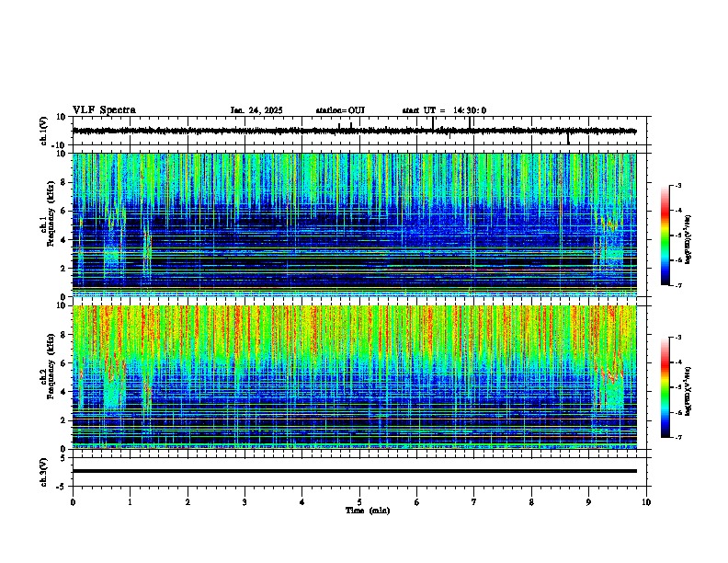The height and width of the screenshot is (563, 728).
Task: Click the '-3' tick on lower colorbar
Action: [677, 338]
